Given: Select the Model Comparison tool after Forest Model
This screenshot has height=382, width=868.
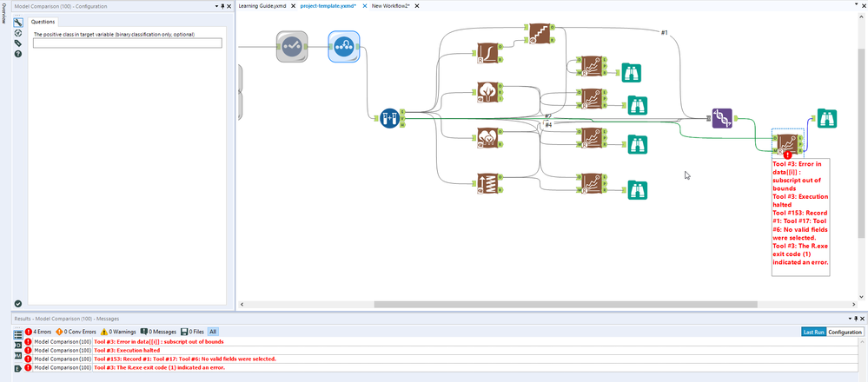Looking at the screenshot, I should pos(591,138).
